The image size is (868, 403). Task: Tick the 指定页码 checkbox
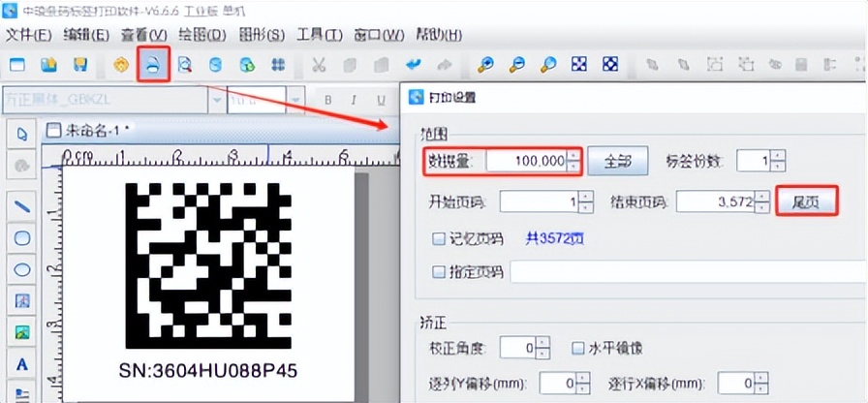click(439, 272)
